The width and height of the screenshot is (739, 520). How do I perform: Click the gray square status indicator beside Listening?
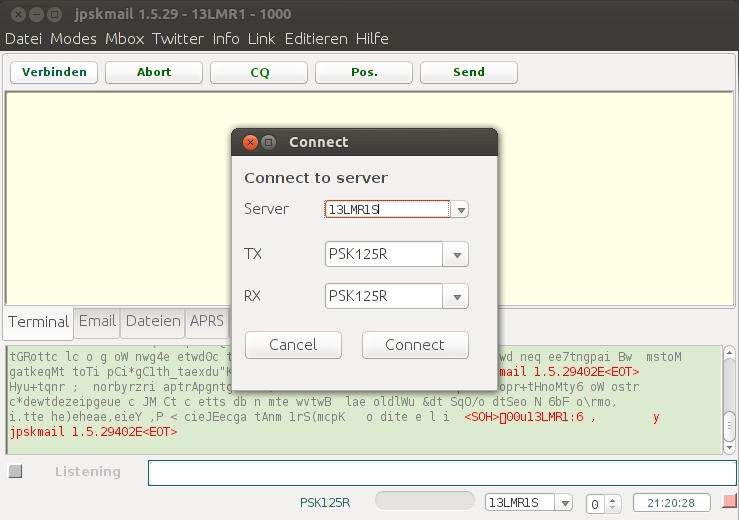point(16,471)
